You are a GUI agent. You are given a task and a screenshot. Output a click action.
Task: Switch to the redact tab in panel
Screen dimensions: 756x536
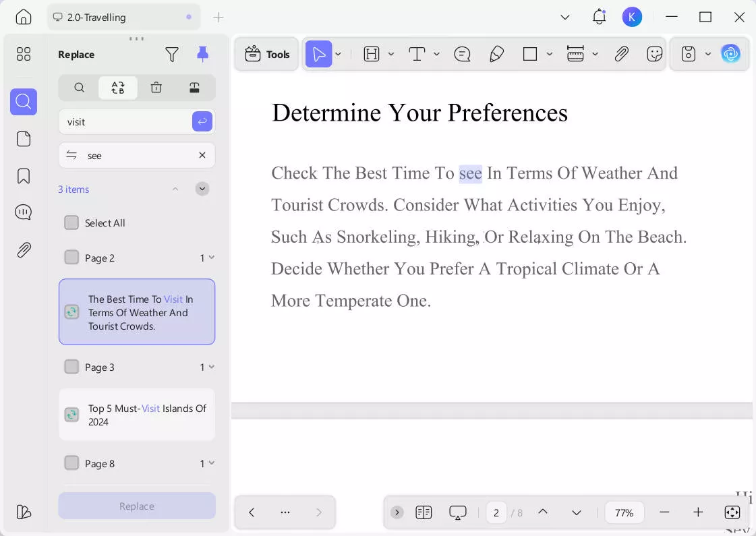tap(194, 88)
